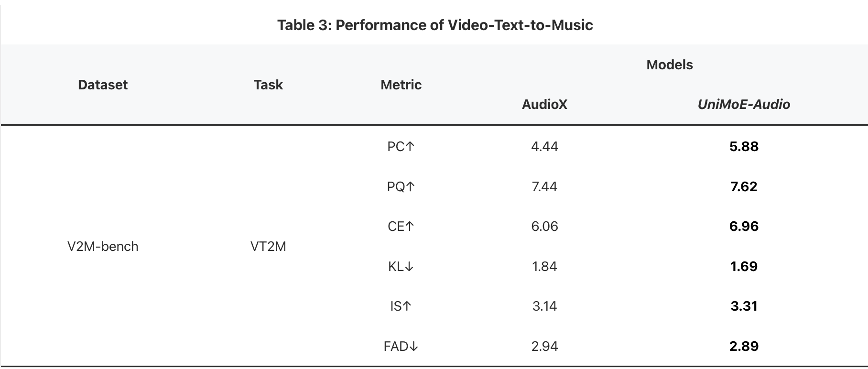
Task: Click the FAD↓ metric label
Action: (401, 346)
